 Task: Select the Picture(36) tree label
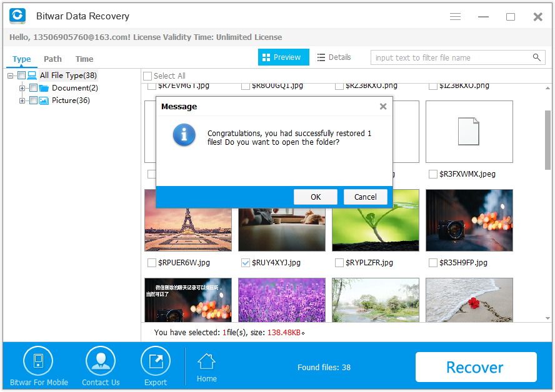click(71, 100)
